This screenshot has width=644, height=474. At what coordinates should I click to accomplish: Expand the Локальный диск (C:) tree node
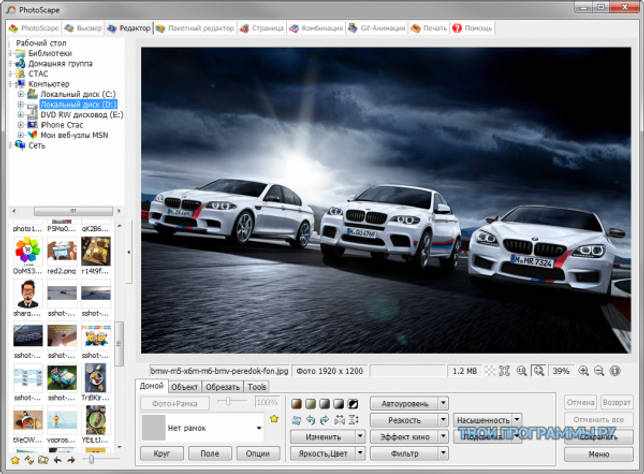21,94
